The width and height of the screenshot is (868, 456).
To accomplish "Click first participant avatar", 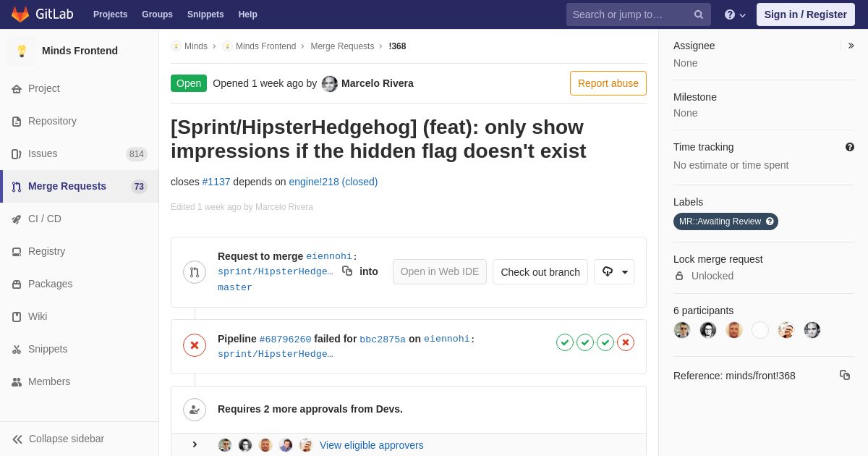I will tap(682, 330).
